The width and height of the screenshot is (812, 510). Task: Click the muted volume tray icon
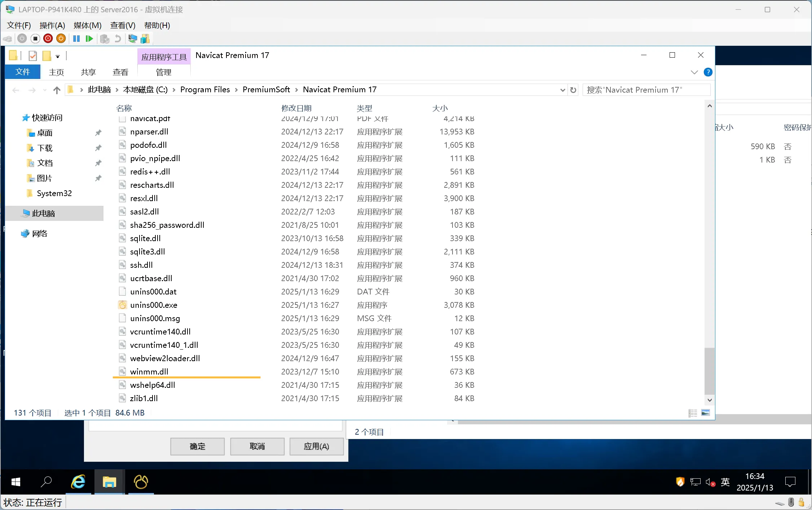710,482
